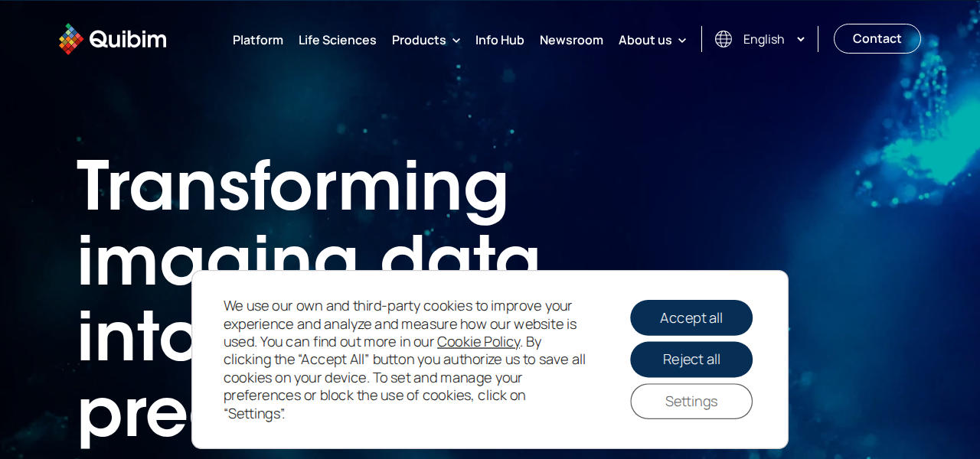Click the Contact button
The image size is (980, 459).
[877, 38]
